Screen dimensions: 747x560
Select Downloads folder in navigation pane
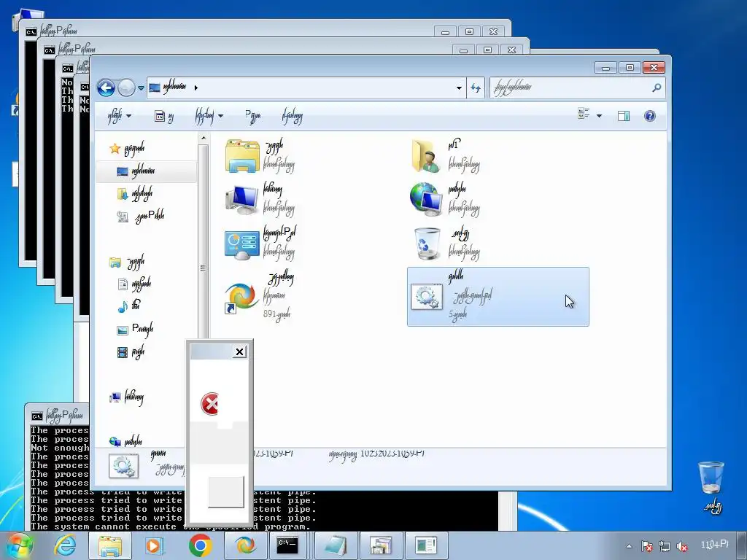(x=135, y=194)
